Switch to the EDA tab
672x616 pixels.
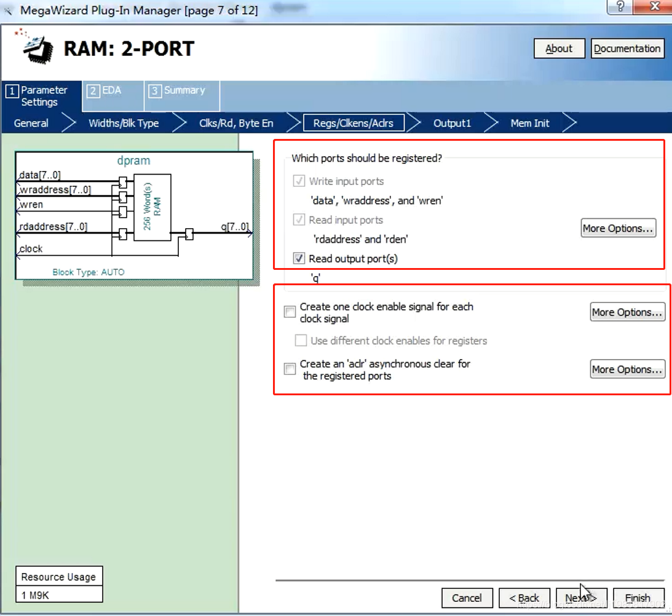113,96
